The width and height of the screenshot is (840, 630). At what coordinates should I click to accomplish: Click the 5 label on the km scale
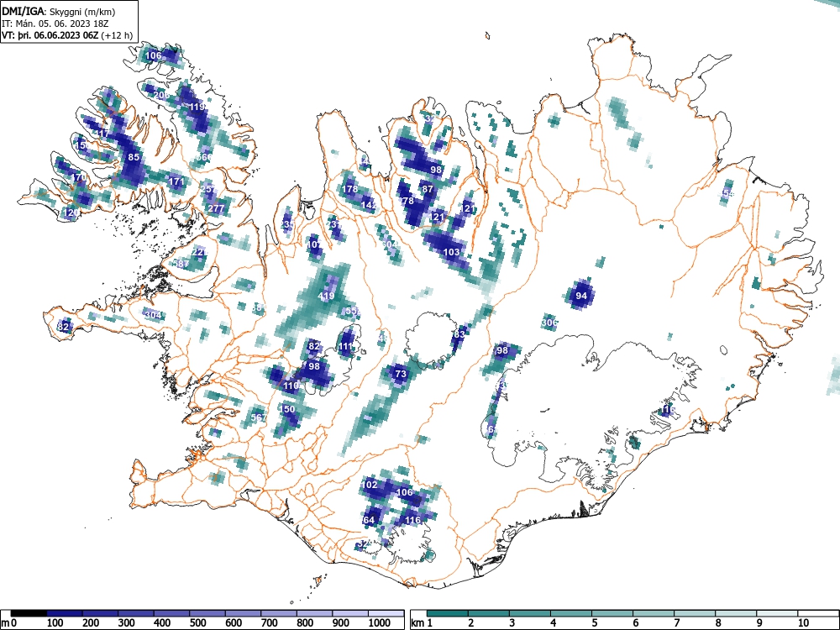(594, 623)
